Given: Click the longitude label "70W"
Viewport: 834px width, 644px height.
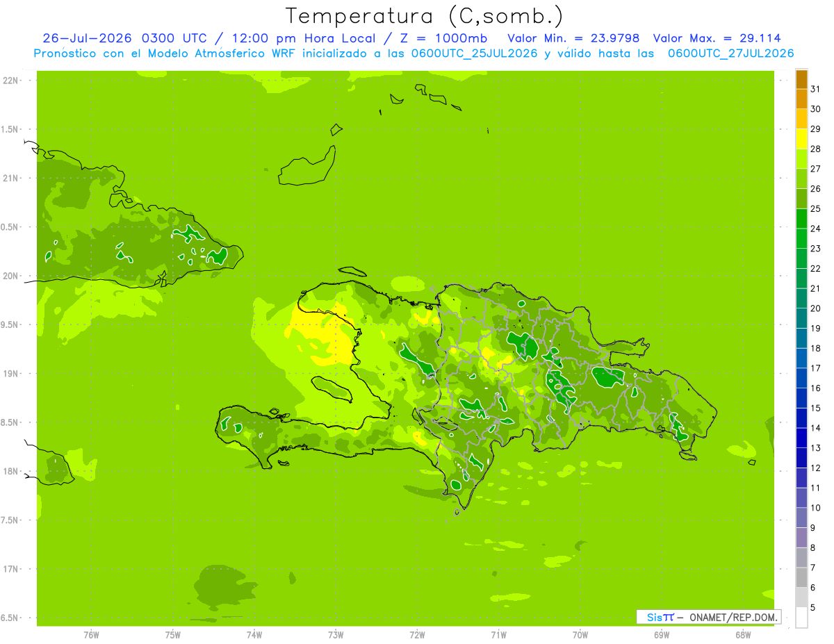Looking at the screenshot, I should pos(580,635).
